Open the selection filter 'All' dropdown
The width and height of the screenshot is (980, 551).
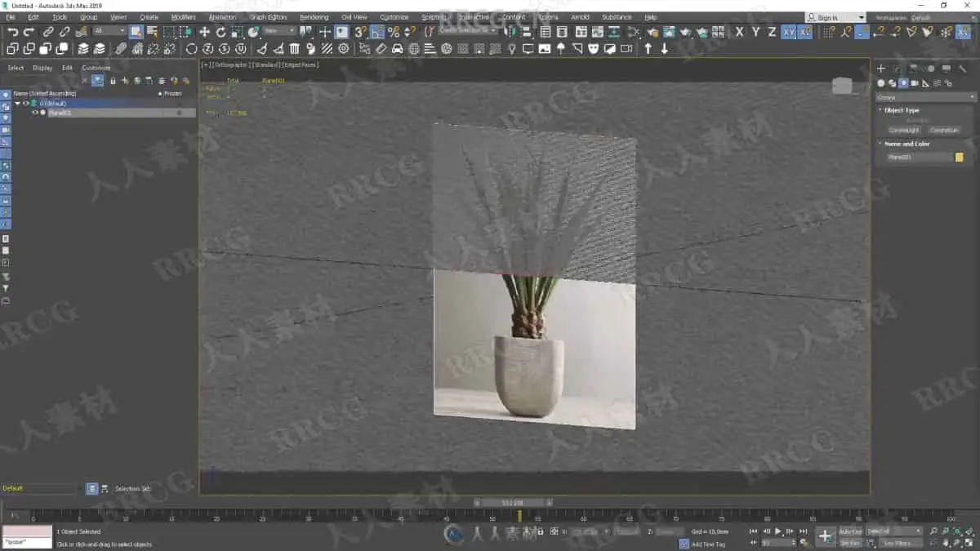click(109, 32)
